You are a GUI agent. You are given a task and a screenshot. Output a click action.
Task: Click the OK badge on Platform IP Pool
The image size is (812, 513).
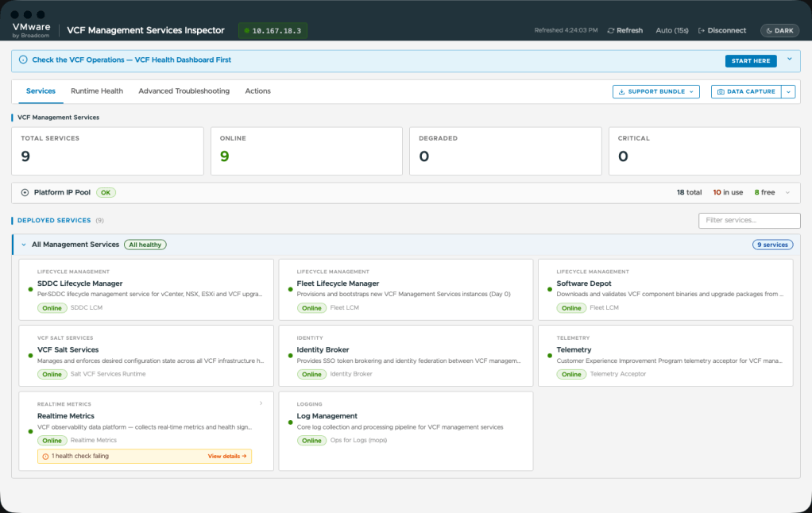[106, 192]
